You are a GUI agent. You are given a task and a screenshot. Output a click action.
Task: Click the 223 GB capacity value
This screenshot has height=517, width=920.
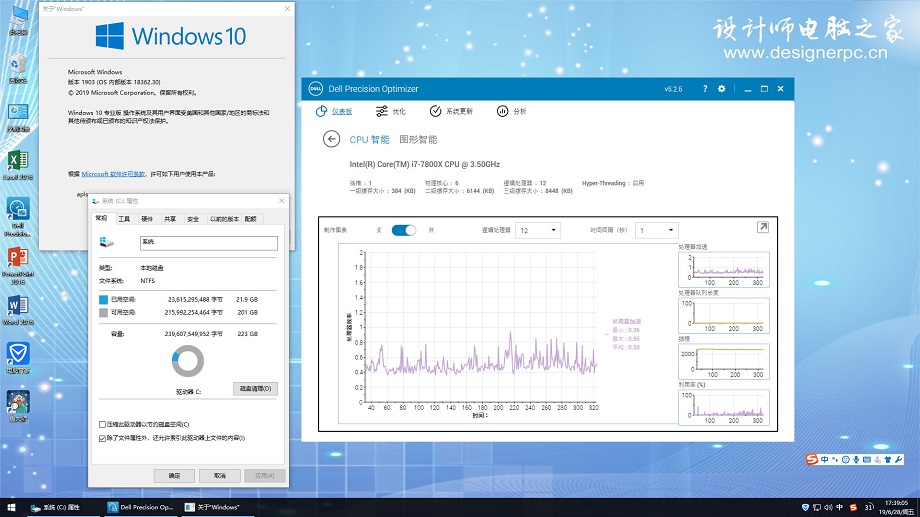tap(247, 334)
